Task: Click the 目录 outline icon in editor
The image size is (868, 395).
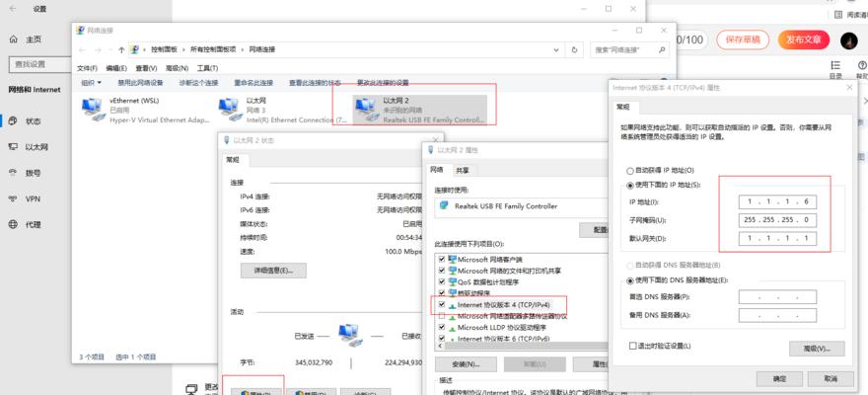Action: [x=835, y=65]
